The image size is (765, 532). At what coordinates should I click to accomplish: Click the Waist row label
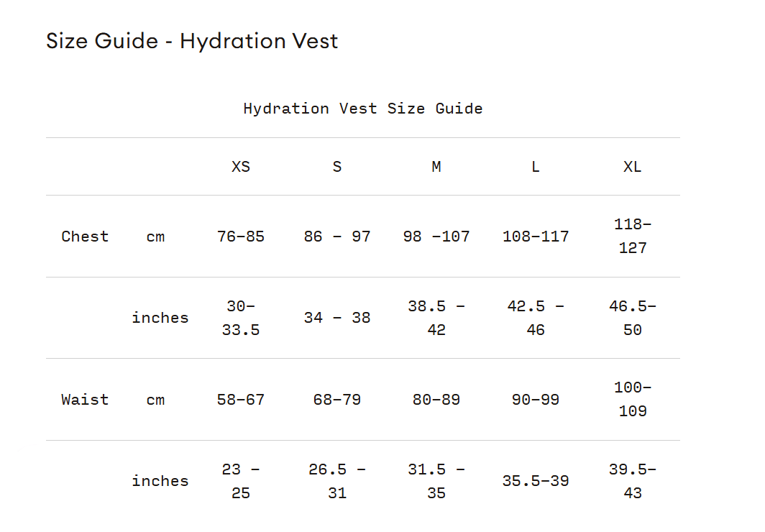(x=85, y=400)
